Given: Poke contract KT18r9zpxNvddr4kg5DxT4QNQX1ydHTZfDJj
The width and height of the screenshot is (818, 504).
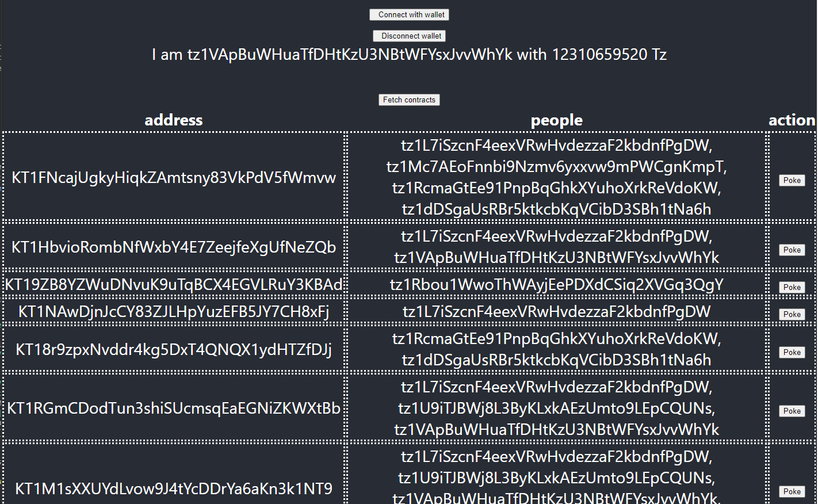Looking at the screenshot, I should coord(792,352).
